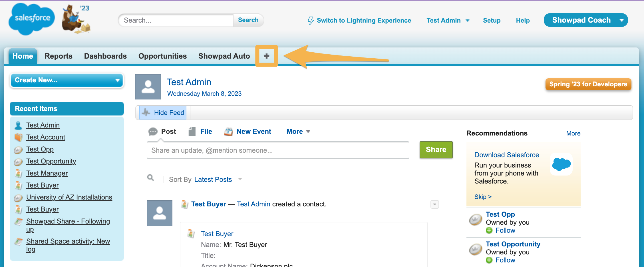Expand the Test Admin user menu

coord(447,20)
